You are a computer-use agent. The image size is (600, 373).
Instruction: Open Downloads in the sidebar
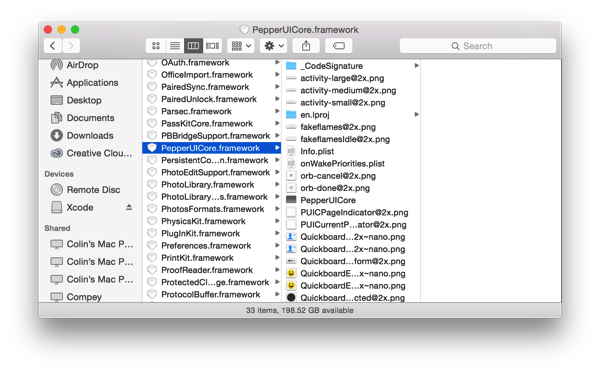91,135
